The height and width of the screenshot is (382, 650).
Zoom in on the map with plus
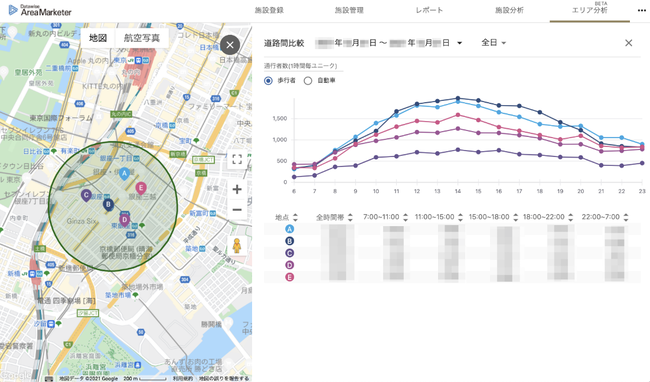pyautogui.click(x=237, y=190)
